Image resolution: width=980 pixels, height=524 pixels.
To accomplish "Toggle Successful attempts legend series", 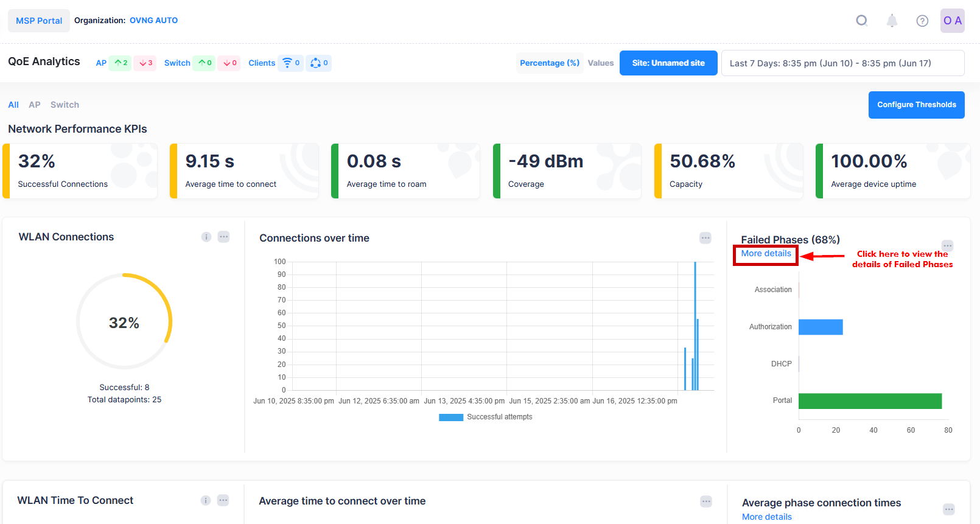I will (x=486, y=417).
